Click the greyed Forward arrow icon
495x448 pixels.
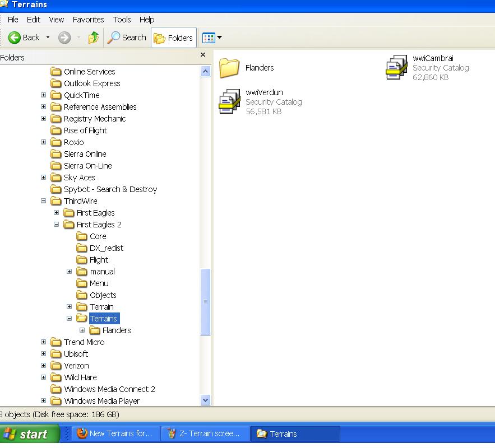click(64, 38)
